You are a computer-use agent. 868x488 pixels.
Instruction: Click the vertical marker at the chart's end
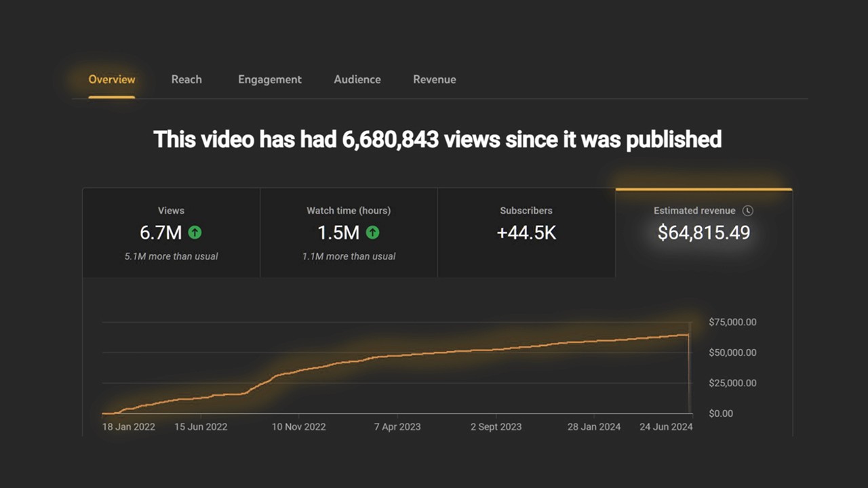pyautogui.click(x=690, y=368)
